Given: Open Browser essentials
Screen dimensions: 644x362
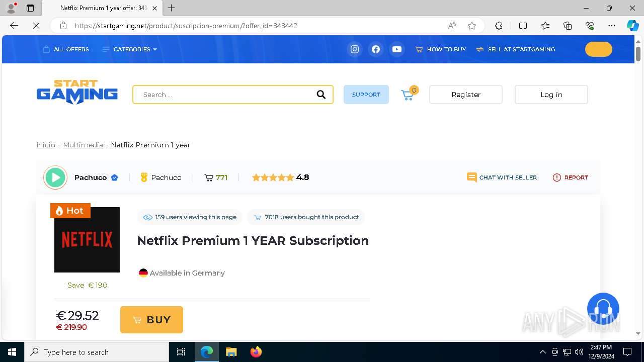Looking at the screenshot, I should click(590, 26).
